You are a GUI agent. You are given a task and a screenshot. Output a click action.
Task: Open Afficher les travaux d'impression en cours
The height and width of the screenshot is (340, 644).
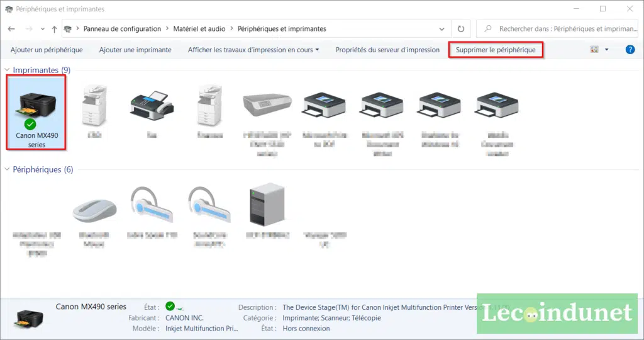253,50
